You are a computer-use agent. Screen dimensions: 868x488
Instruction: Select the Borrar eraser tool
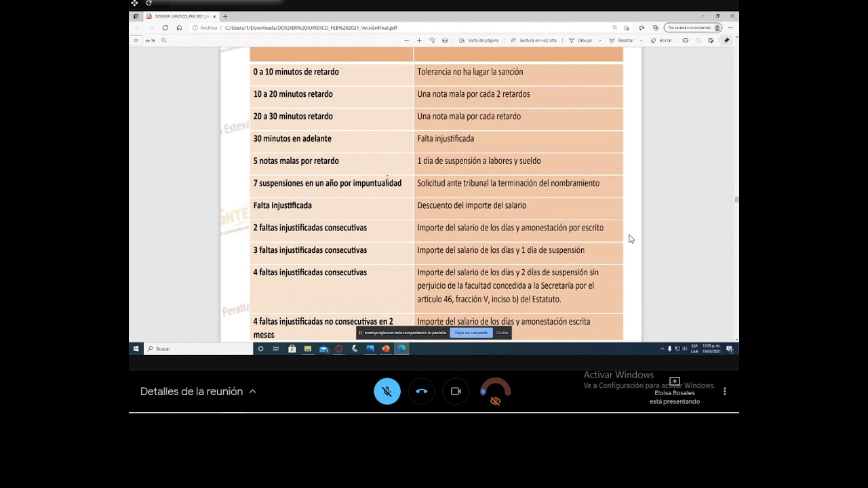point(661,41)
